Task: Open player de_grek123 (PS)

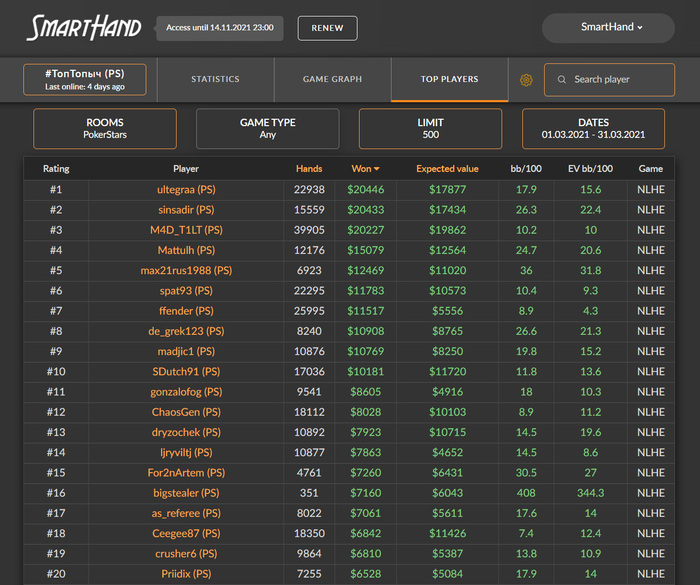Action: 186,331
